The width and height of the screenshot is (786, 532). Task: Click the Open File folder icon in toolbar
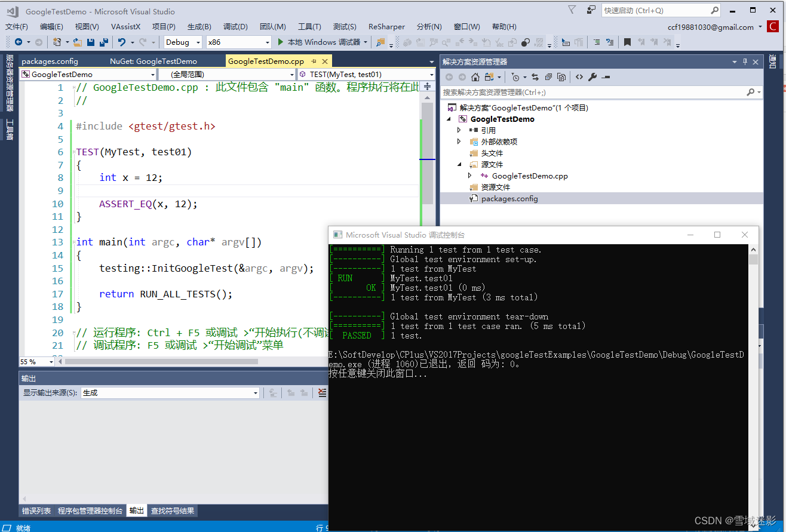coord(78,42)
